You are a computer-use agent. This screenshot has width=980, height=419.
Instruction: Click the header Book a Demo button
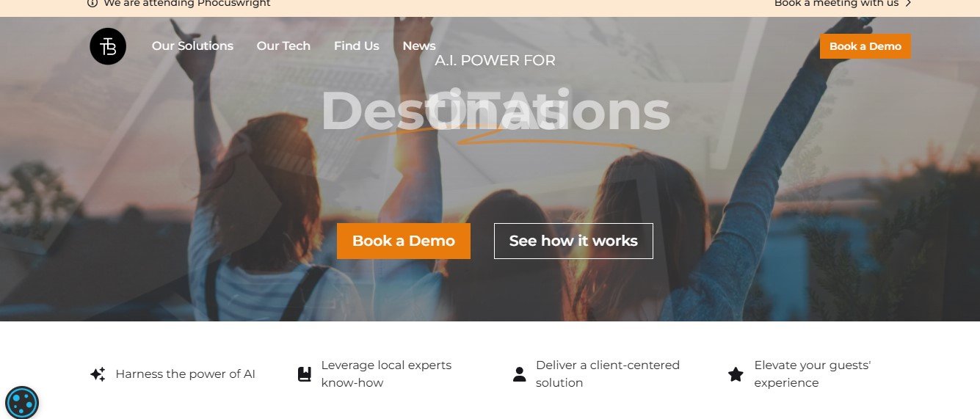(865, 46)
